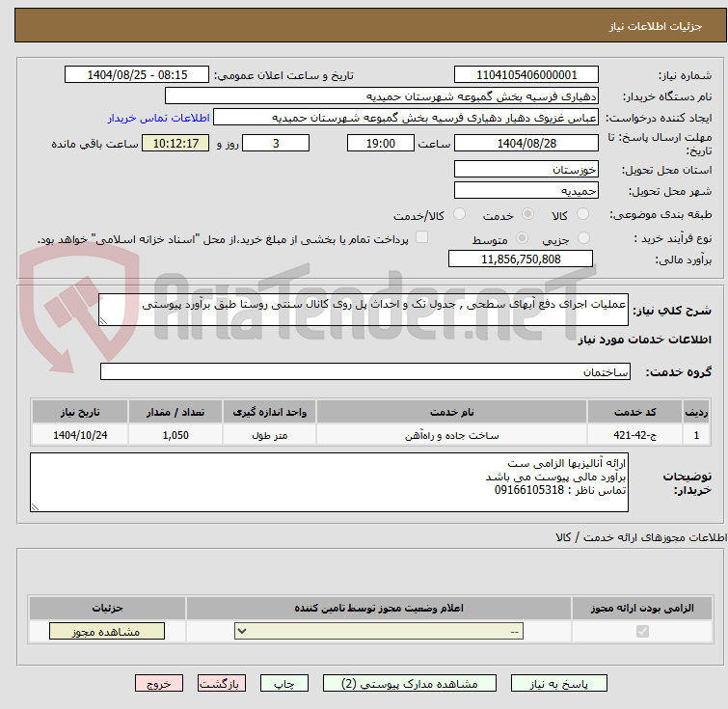
Task: Click the announcement date field 1404/08/25 - 08:15
Action: [x=137, y=75]
